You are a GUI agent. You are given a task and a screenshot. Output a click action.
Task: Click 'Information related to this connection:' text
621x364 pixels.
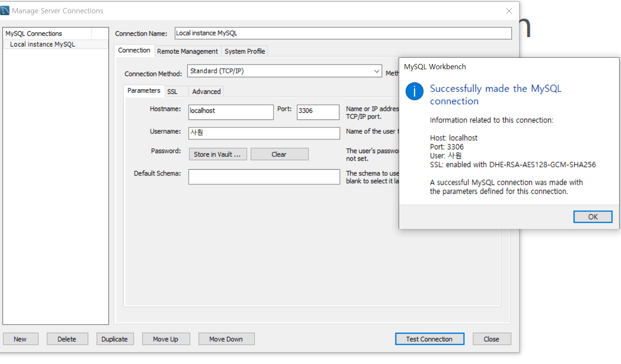pos(492,120)
